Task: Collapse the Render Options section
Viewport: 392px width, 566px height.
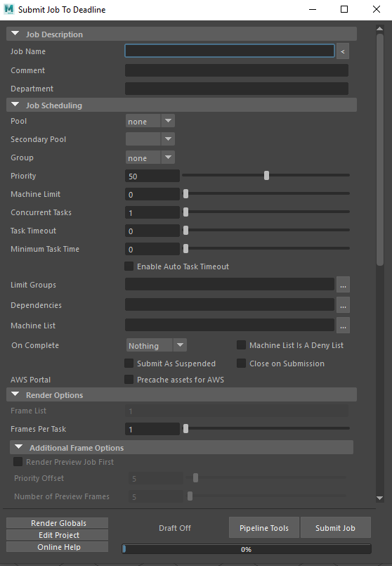Action: click(x=15, y=394)
